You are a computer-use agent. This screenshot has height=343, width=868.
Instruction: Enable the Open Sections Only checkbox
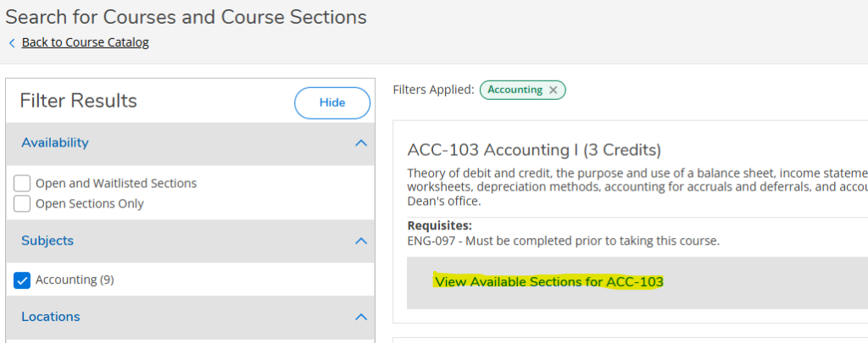coord(23,203)
